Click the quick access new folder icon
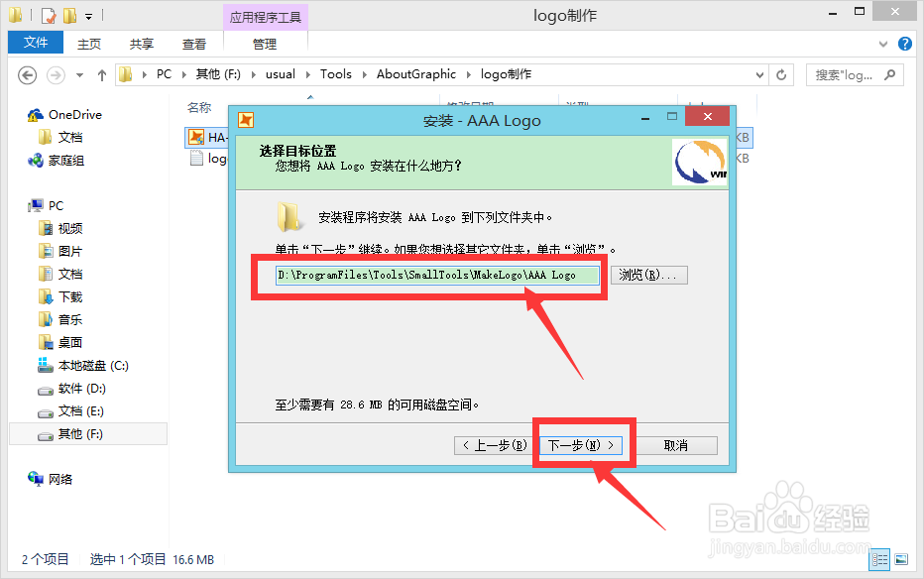 tap(70, 15)
